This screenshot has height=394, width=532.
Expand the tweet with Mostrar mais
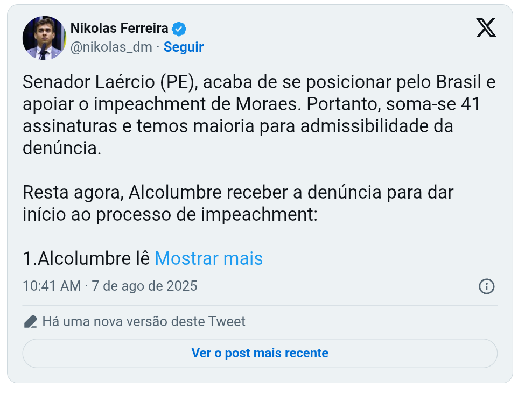[x=208, y=259]
